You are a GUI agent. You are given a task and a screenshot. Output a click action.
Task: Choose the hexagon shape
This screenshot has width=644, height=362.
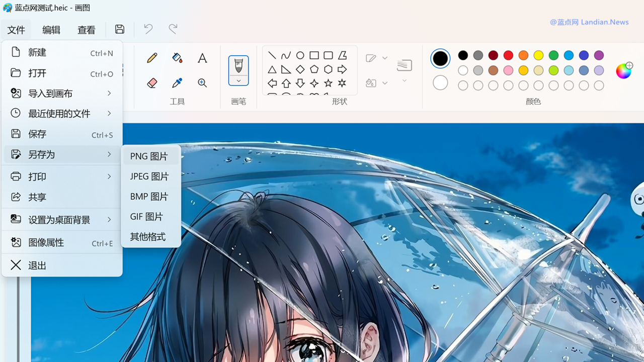[329, 69]
